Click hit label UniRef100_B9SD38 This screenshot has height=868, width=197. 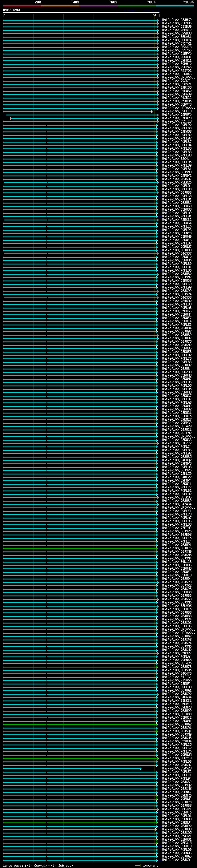point(177,33)
